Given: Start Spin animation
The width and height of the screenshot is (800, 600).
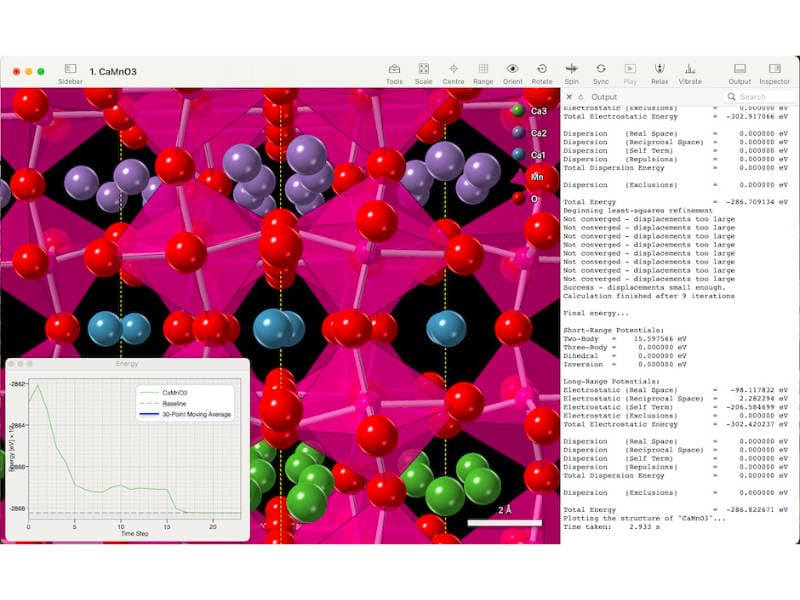Looking at the screenshot, I should pos(571,69).
